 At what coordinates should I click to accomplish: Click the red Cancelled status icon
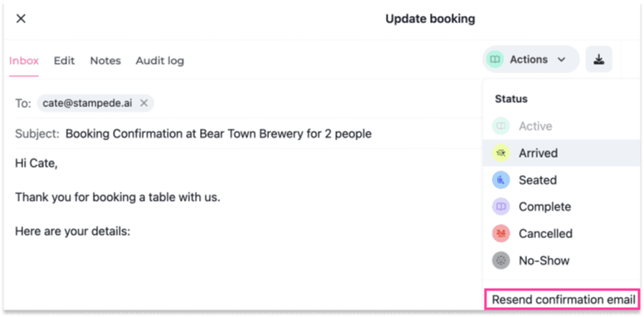501,233
